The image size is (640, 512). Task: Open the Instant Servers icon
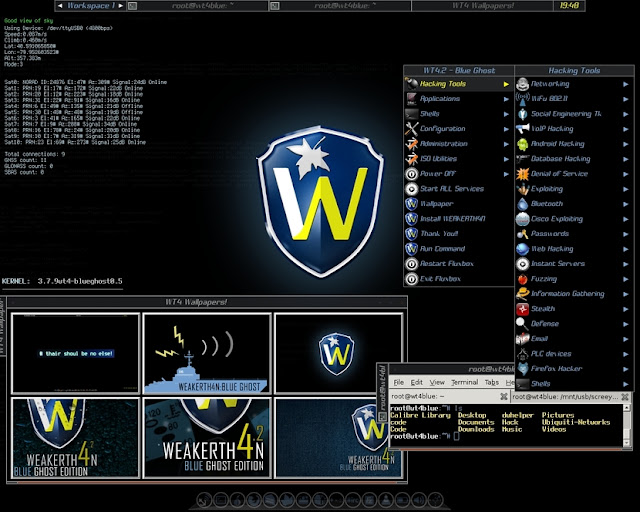522,264
